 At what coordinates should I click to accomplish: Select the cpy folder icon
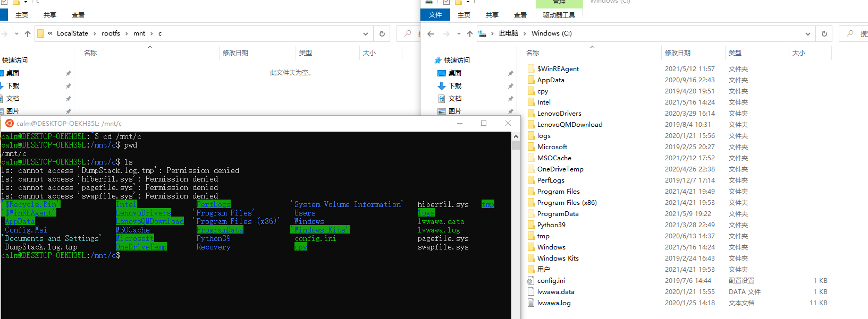point(530,91)
